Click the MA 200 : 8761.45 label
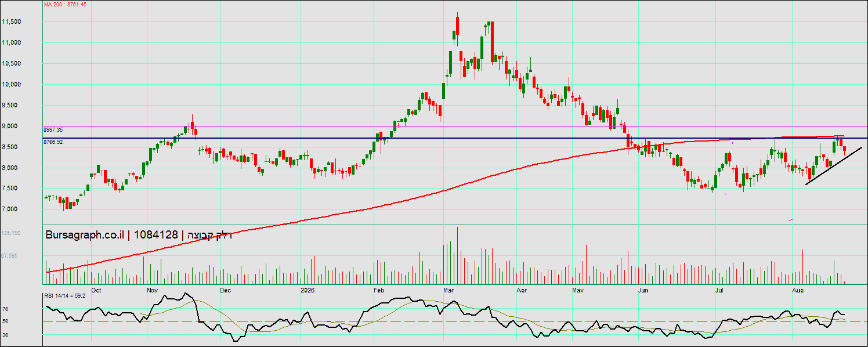Viewport: 868px width, 347px height. (65, 4)
